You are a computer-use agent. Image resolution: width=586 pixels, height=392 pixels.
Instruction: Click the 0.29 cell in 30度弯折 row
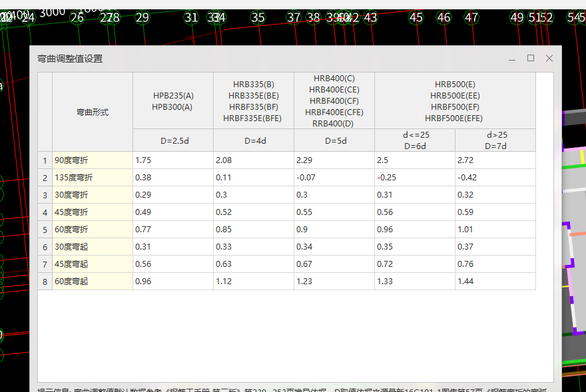(173, 195)
